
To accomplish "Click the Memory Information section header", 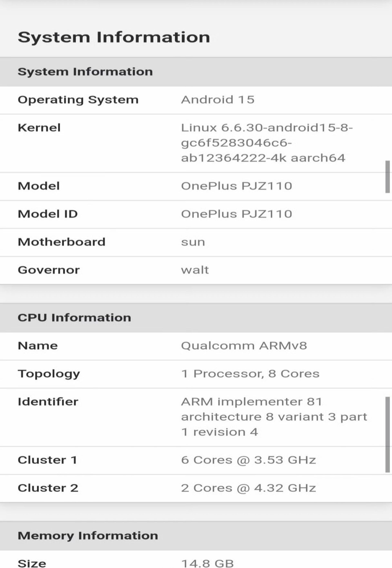I will (196, 536).
